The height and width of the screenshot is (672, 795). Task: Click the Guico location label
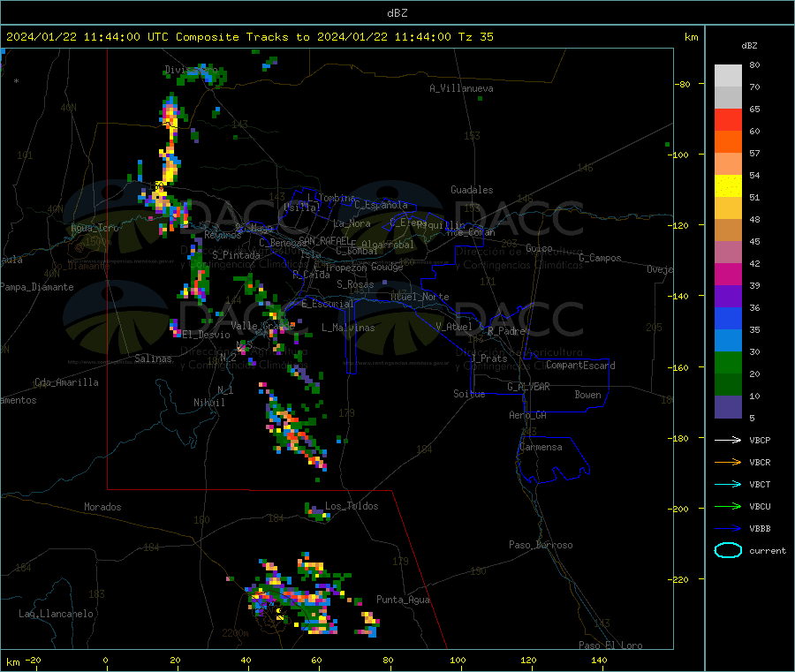[539, 248]
